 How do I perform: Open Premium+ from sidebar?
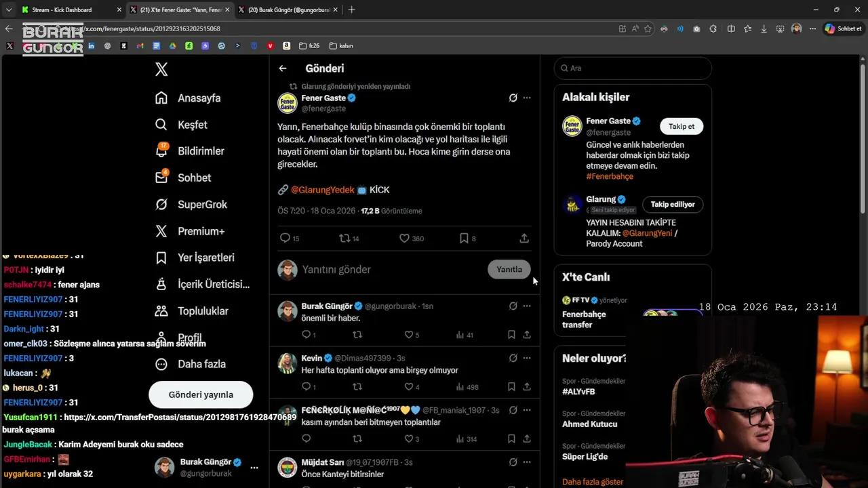click(190, 231)
